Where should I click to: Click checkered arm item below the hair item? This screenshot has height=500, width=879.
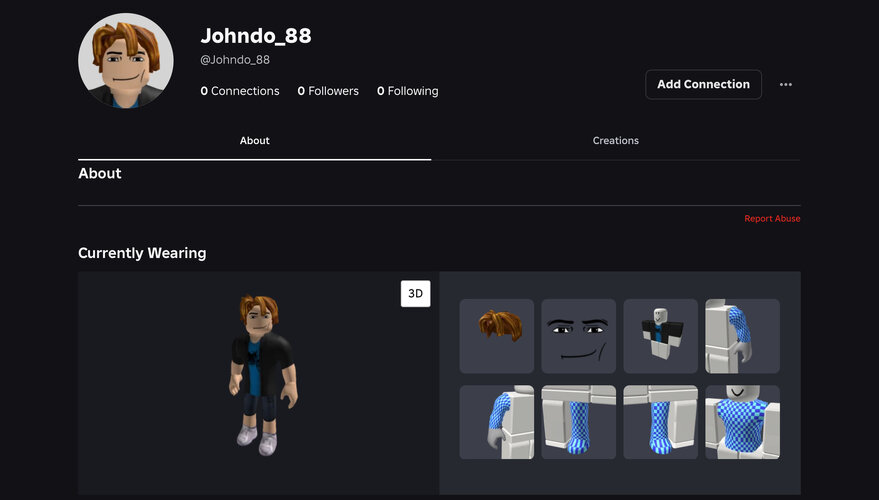click(496, 422)
